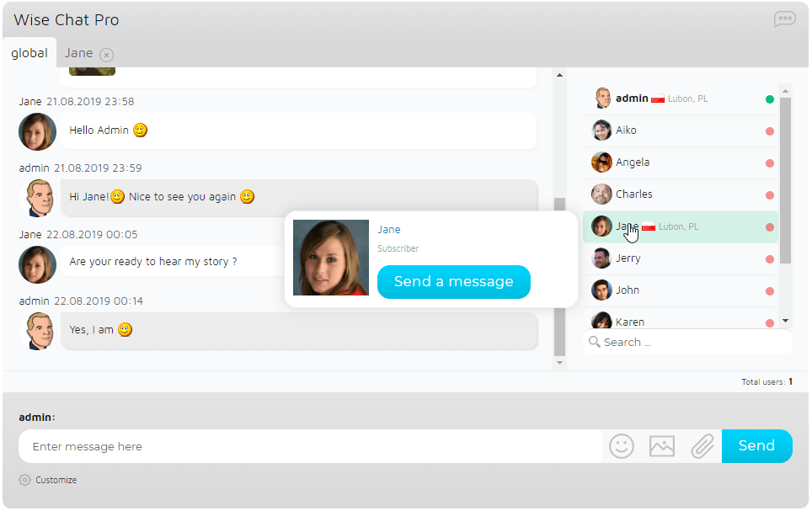The height and width of the screenshot is (511, 812).
Task: Click admin's avatar beside 'Hi Jane!' message
Action: tap(40, 198)
